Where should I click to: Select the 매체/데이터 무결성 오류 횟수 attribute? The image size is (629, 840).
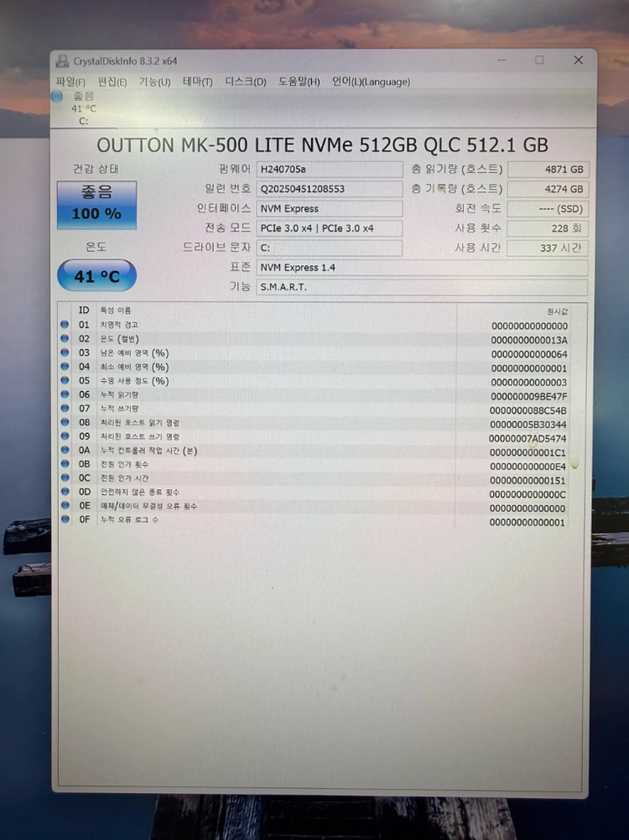click(148, 506)
